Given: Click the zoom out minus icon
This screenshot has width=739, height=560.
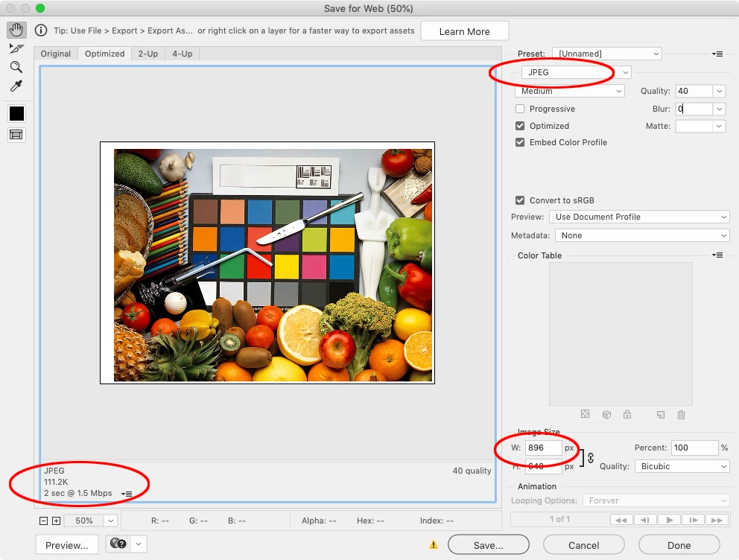Looking at the screenshot, I should 43,521.
